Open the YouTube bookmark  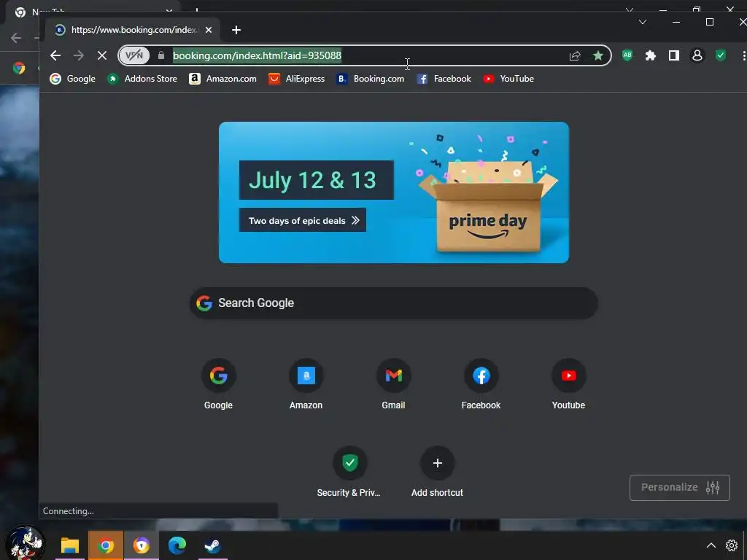click(508, 79)
